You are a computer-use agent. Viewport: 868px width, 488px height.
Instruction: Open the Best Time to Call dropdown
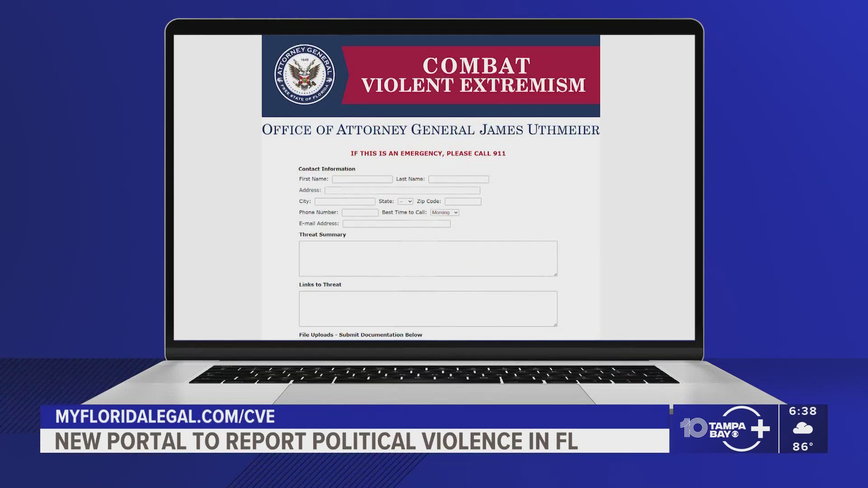(x=444, y=212)
